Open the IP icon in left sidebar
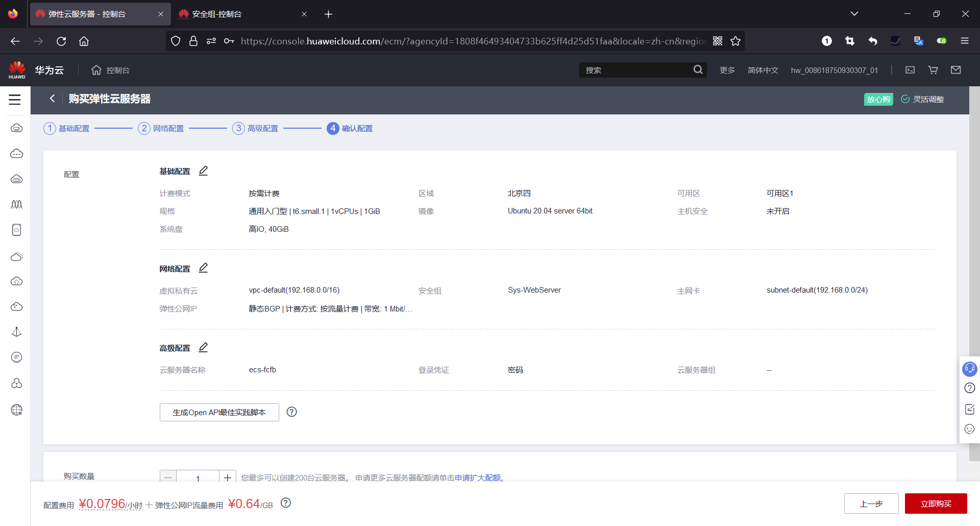This screenshot has height=526, width=980. point(17,357)
